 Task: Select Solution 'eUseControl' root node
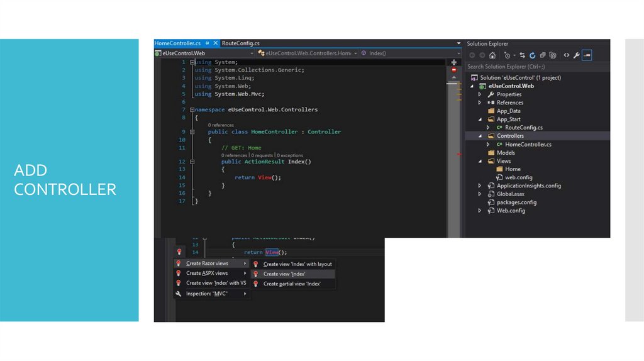pos(520,77)
